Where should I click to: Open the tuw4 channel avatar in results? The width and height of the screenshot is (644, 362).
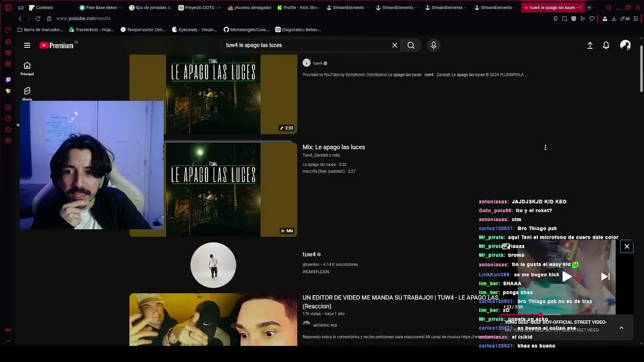213,265
